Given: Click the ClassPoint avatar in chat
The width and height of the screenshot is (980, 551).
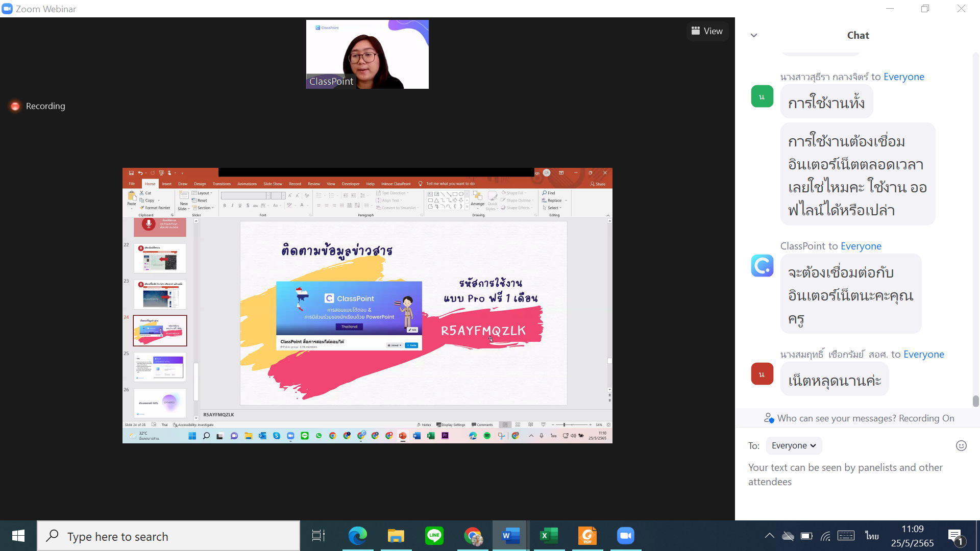Looking at the screenshot, I should tap(762, 266).
